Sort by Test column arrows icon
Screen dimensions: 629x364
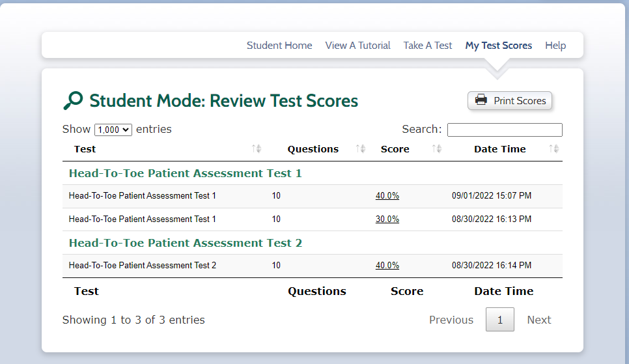coord(257,149)
